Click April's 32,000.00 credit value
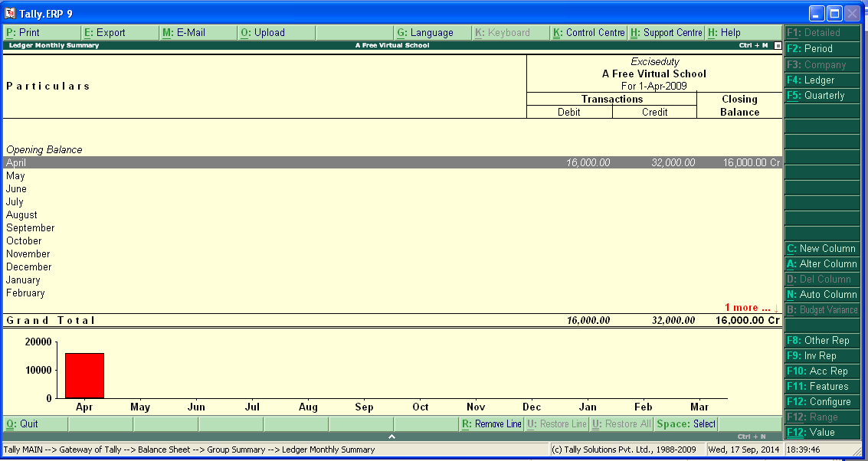868x461 pixels. 673,162
